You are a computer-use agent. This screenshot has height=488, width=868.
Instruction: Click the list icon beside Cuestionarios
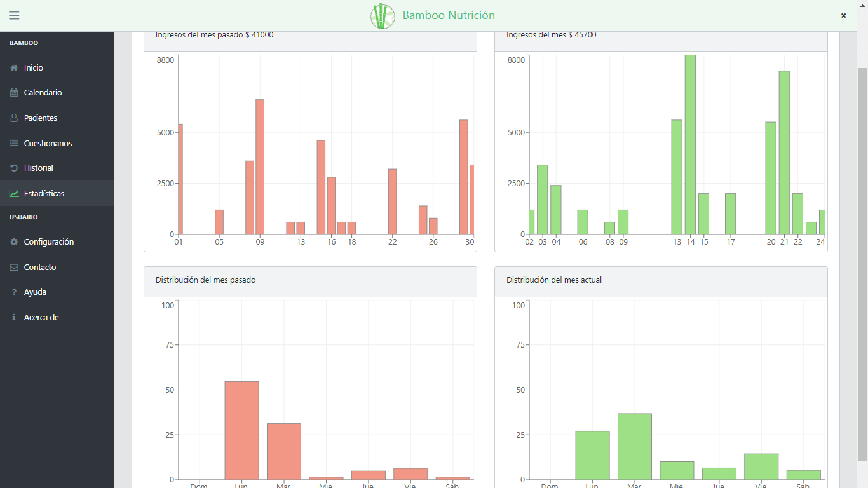point(14,144)
